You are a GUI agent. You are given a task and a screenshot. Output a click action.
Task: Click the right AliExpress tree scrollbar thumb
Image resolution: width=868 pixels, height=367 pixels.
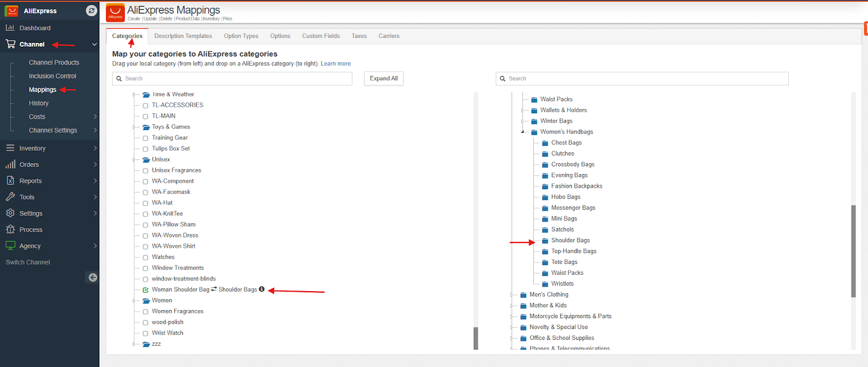853,251
